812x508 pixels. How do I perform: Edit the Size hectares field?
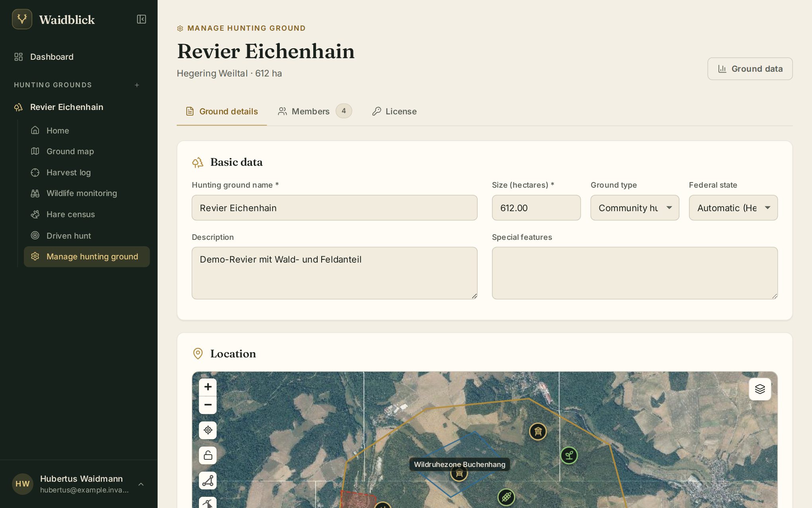pos(536,208)
